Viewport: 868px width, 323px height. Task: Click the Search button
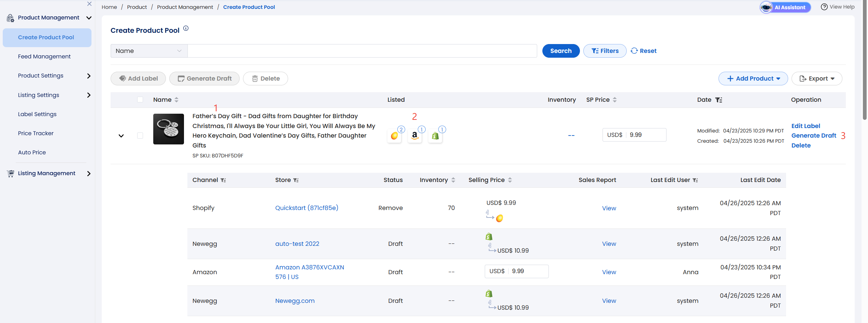(561, 51)
